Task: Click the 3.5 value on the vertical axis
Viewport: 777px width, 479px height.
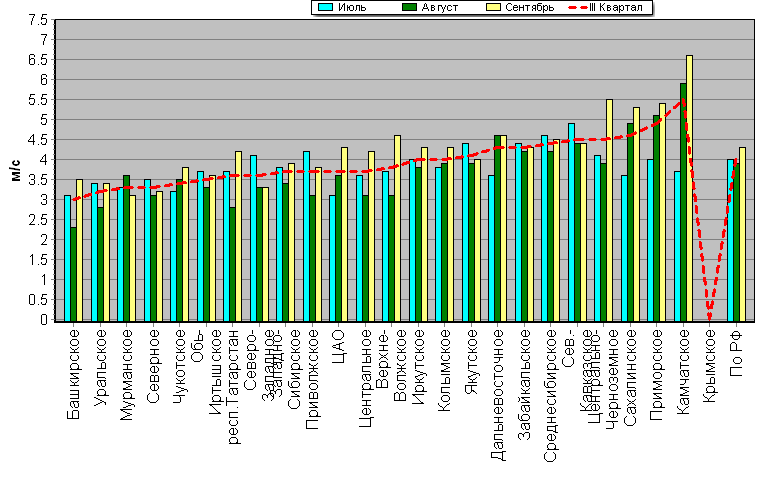Action: pos(38,180)
